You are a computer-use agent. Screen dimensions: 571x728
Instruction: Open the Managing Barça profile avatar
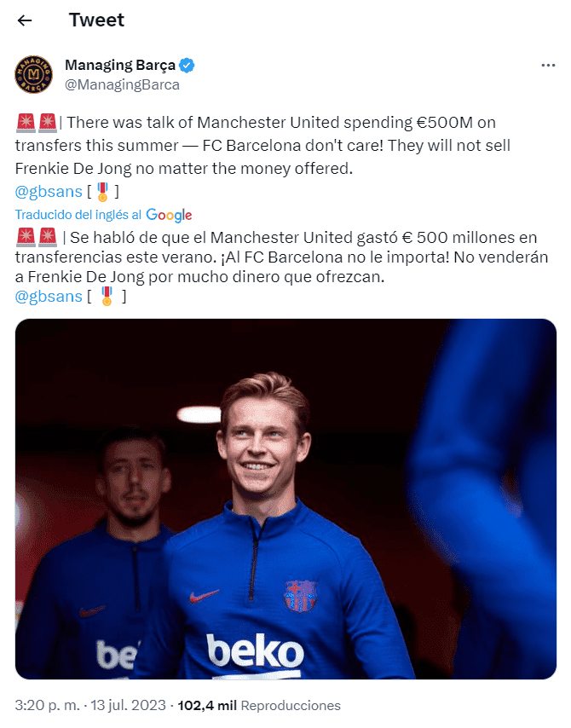click(x=36, y=75)
